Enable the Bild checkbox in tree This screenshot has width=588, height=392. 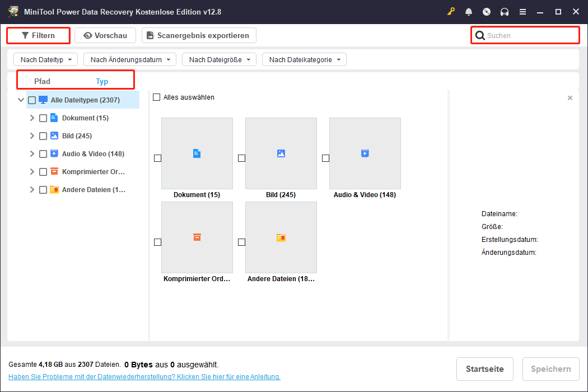(43, 136)
